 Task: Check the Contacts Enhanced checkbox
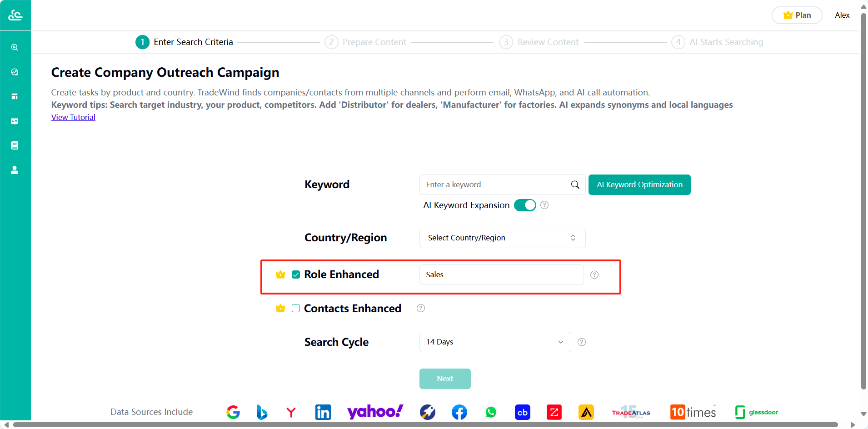pyautogui.click(x=296, y=308)
